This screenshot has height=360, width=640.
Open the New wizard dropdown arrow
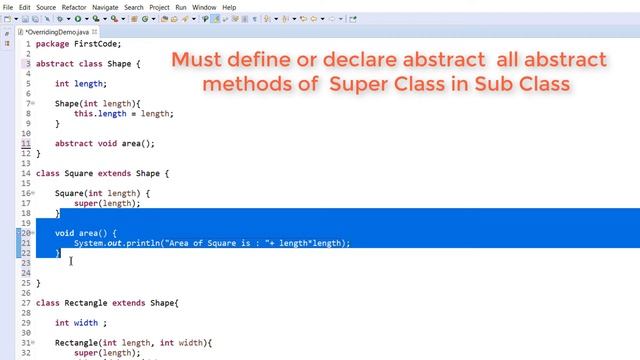point(16,19)
